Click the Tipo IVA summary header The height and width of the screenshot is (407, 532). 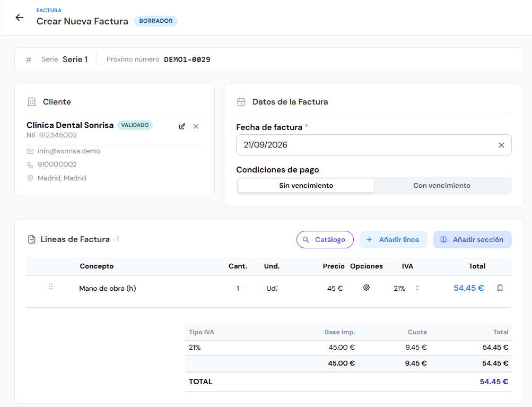coord(202,332)
